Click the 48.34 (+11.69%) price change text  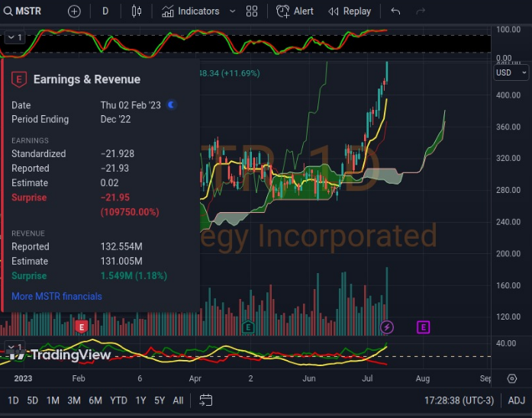tap(230, 73)
